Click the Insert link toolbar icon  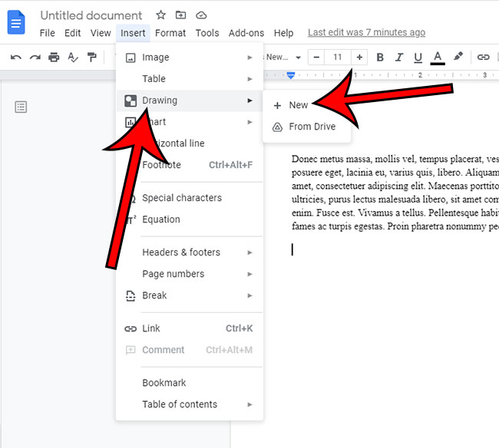[483, 58]
